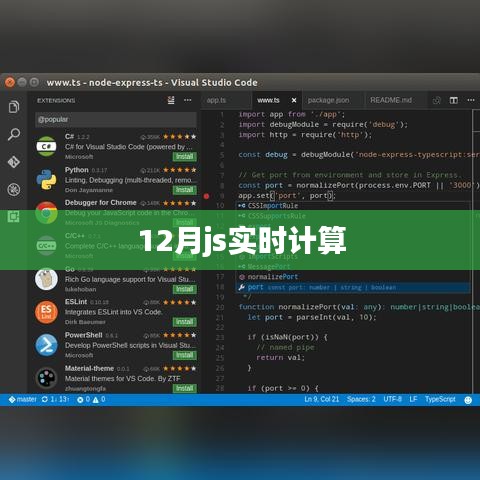Image resolution: width=480 pixels, height=480 pixels.
Task: Click 'Develop PowerShell scripts' description
Action: click(130, 345)
